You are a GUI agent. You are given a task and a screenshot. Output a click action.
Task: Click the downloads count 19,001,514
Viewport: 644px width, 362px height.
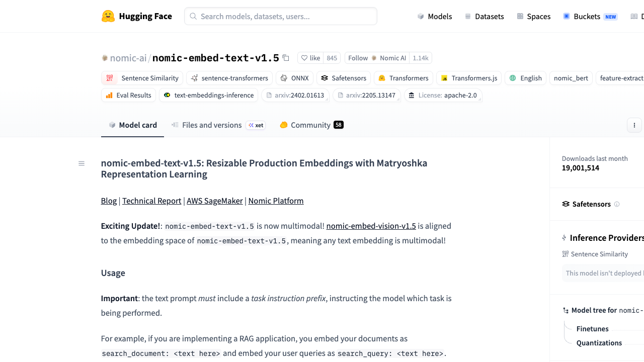coord(581,168)
